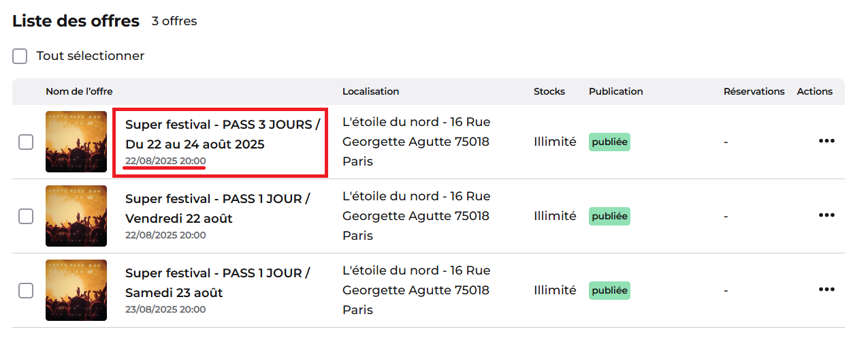This screenshot has height=357, width=868.
Task: Click the Localisation column header
Action: (371, 91)
